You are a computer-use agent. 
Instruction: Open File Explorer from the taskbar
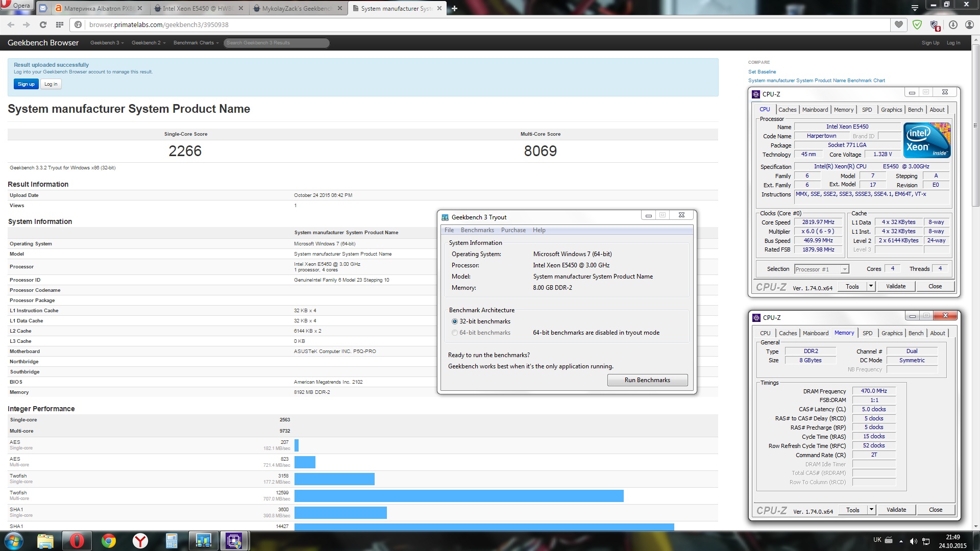pyautogui.click(x=45, y=541)
